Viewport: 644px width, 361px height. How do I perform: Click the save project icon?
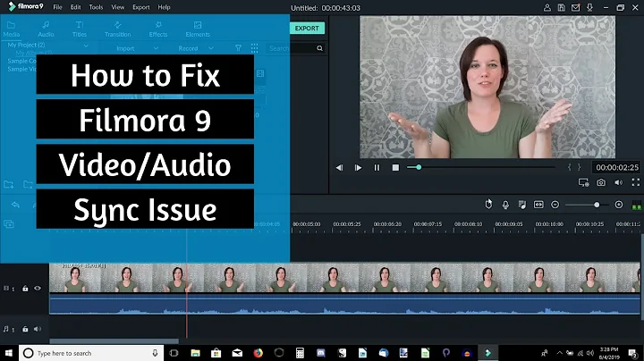(562, 7)
